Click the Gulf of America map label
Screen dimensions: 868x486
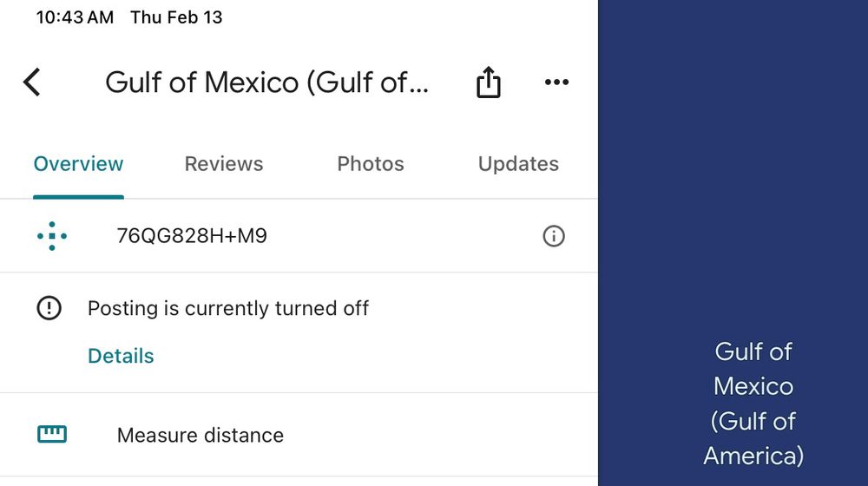(x=753, y=404)
